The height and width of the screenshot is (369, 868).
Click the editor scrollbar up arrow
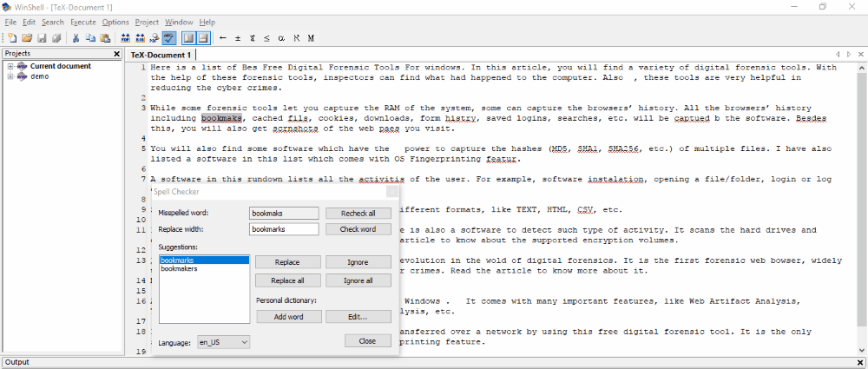tap(861, 66)
